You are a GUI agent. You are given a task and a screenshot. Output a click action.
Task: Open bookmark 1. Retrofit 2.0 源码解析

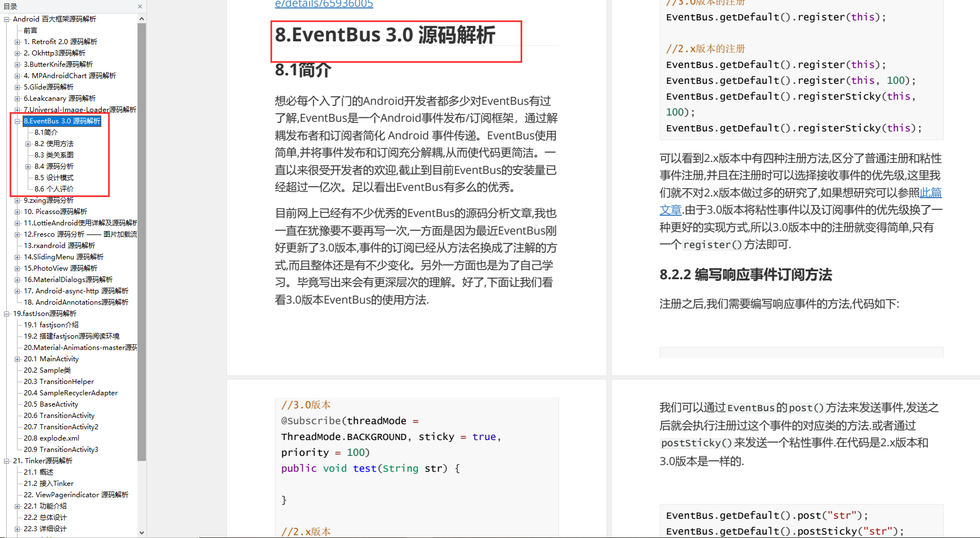[x=61, y=42]
